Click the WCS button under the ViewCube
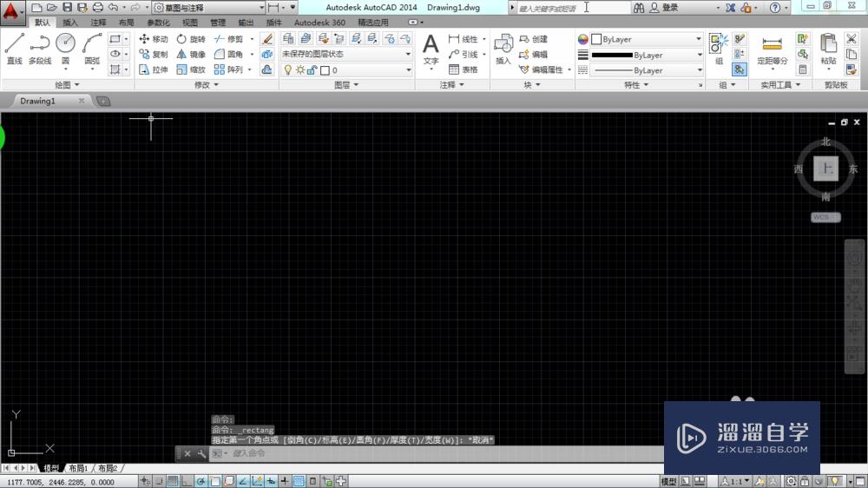Viewport: 868px width, 488px height. point(825,217)
